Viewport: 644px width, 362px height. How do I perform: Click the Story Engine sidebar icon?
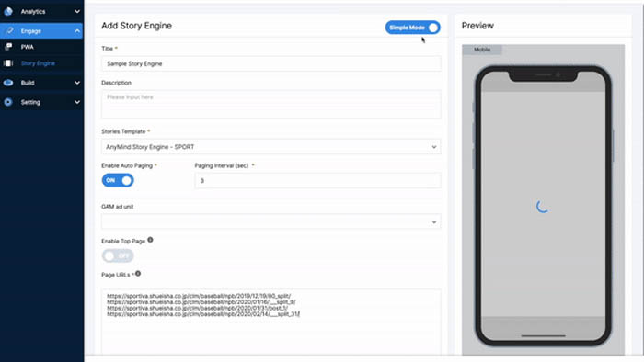click(8, 63)
